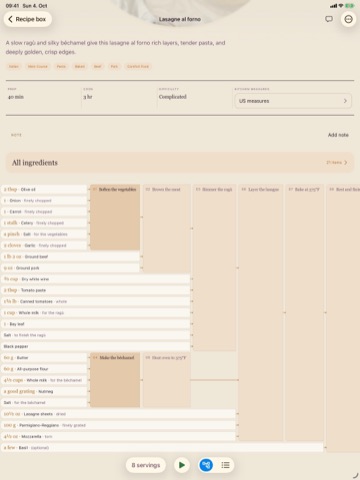Select the Parmigiano-Reggiano row
This screenshot has height=480, width=360.
[x=118, y=425]
